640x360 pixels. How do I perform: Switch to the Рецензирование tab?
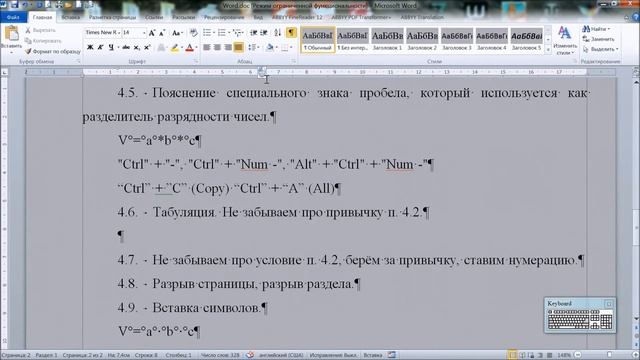(x=224, y=18)
